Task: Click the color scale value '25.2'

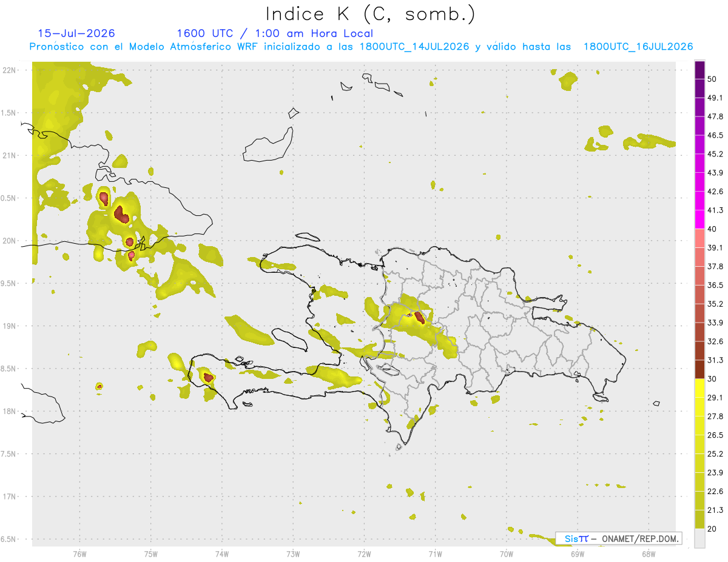Action: tap(715, 454)
